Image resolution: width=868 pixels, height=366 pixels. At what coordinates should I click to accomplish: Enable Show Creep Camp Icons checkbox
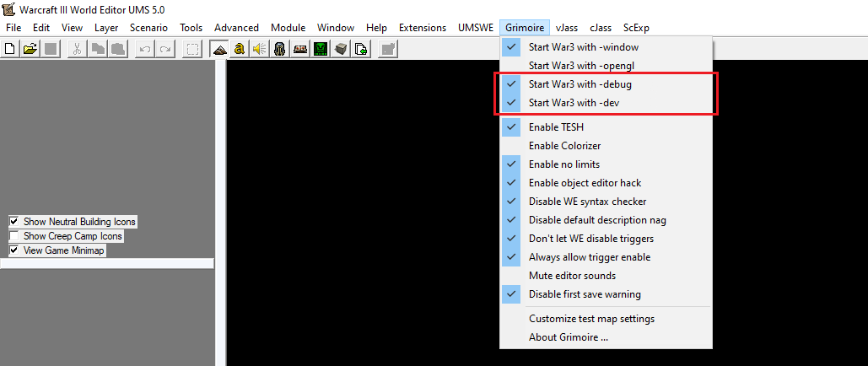pyautogui.click(x=13, y=236)
